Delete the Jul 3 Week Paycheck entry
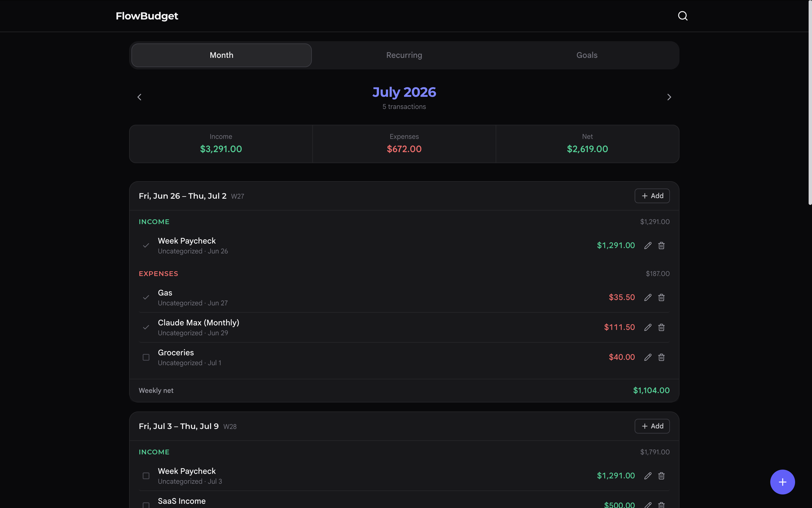The image size is (812, 508). point(661,476)
